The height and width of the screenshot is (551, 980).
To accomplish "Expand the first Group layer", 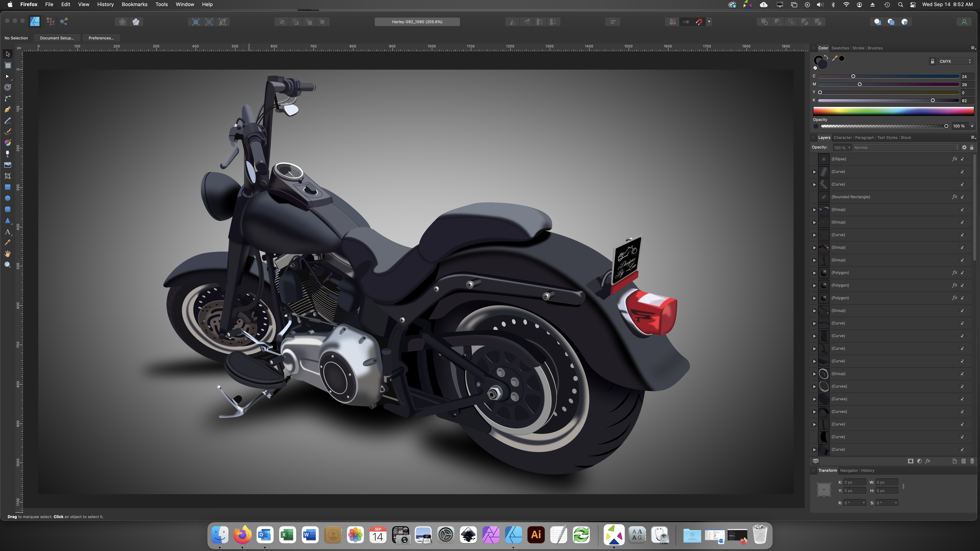I will pos(814,209).
